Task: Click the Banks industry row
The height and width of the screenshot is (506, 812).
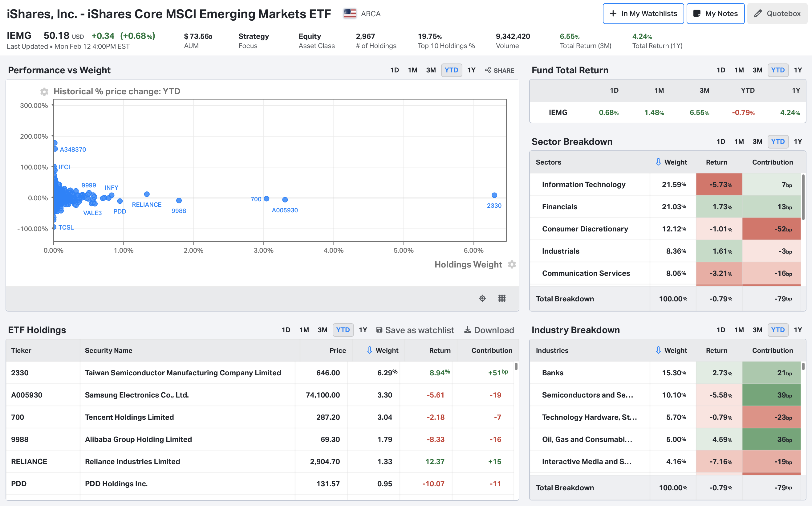Action: click(x=665, y=373)
